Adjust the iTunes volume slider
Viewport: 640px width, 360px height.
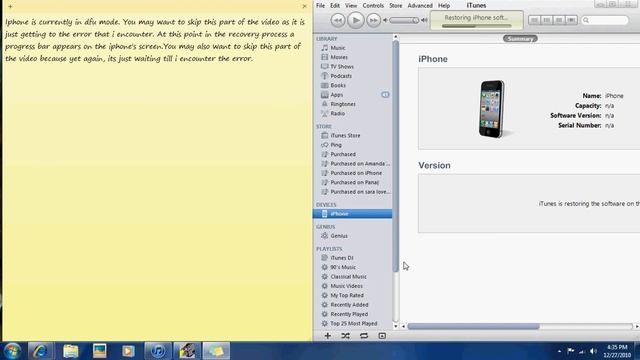coord(404,20)
